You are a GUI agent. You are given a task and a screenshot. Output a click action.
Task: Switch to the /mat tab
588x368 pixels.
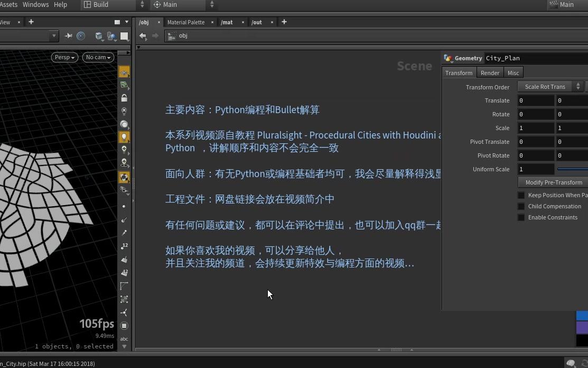(x=227, y=22)
